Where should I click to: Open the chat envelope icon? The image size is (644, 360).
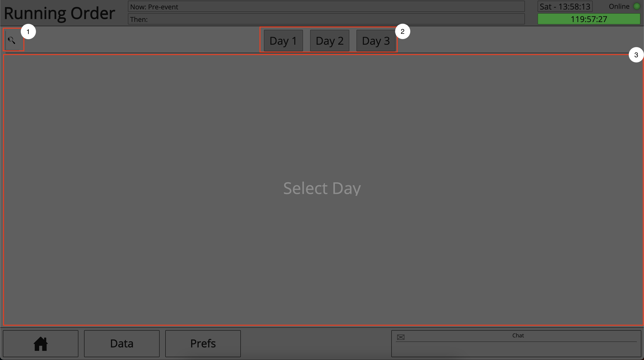pyautogui.click(x=401, y=337)
